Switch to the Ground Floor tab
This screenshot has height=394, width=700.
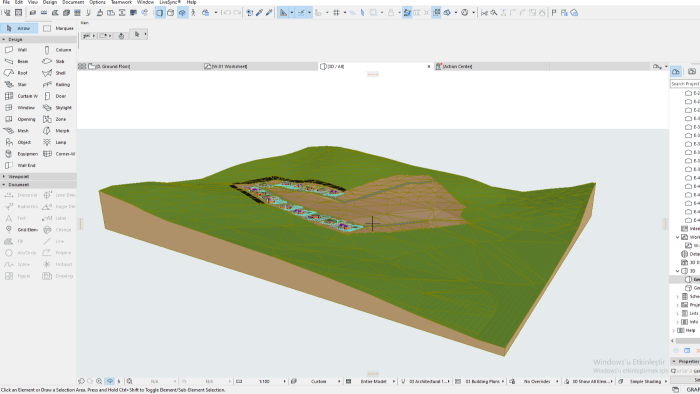tap(144, 66)
